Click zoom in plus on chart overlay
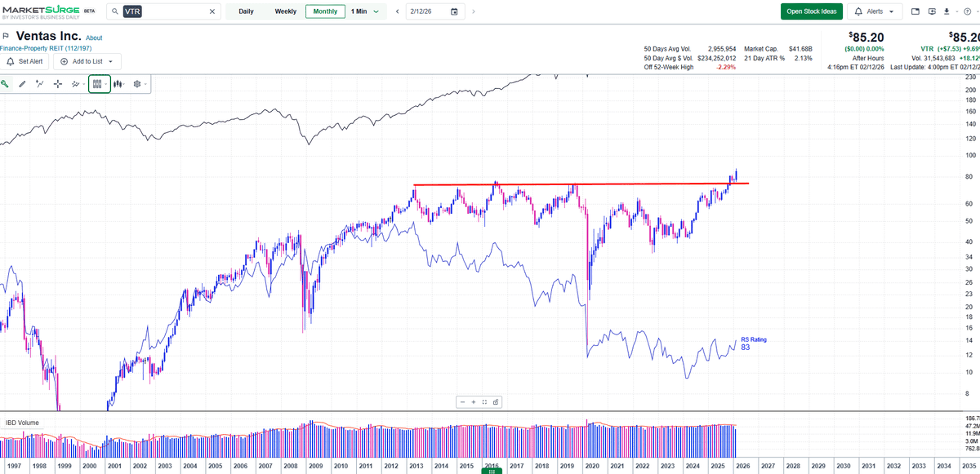 point(473,402)
